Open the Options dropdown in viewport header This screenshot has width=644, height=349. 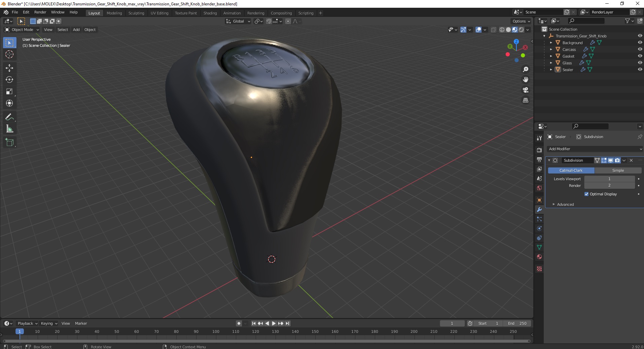(x=521, y=21)
